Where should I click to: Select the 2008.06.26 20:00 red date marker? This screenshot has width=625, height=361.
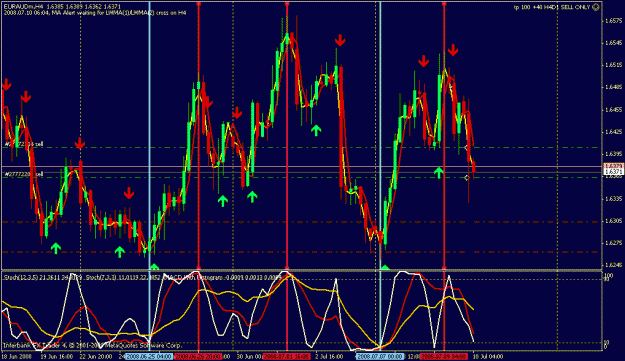(x=199, y=356)
